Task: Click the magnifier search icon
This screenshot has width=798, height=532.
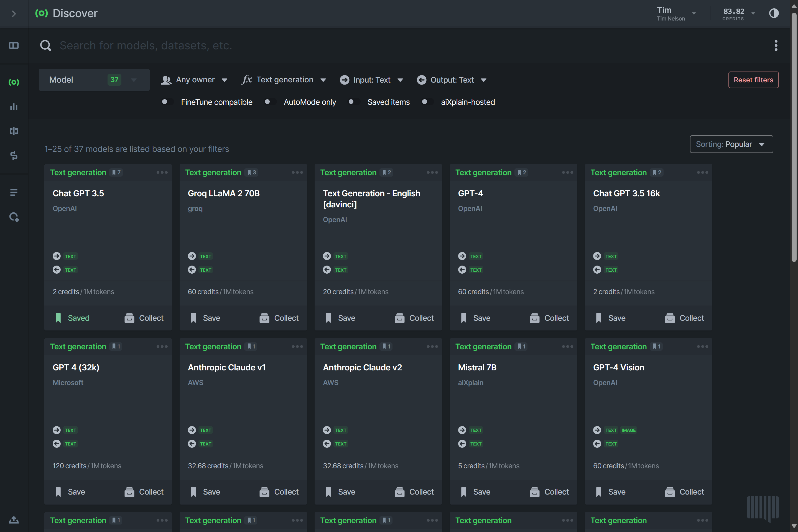Action: point(46,45)
